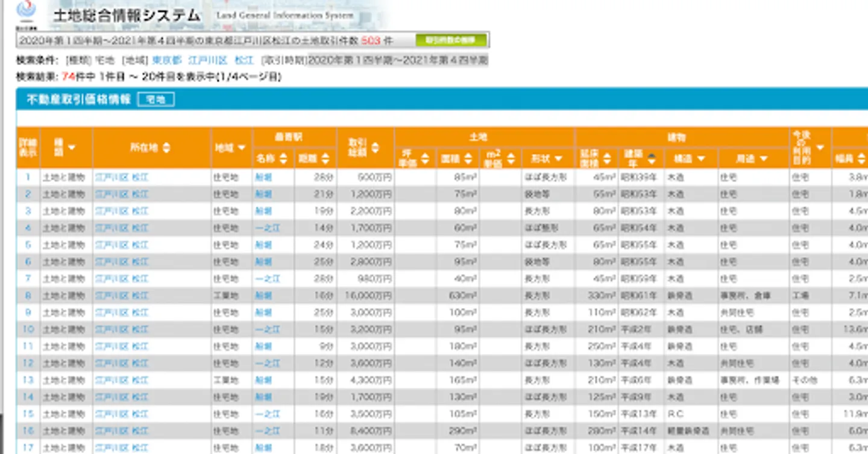Open 江戸川区 link in search conditions

(x=207, y=60)
